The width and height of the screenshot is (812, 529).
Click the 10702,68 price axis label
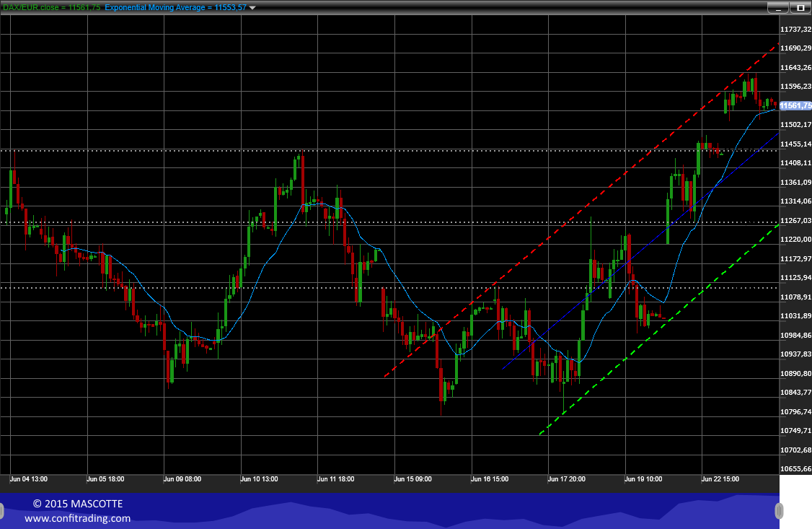[795, 450]
